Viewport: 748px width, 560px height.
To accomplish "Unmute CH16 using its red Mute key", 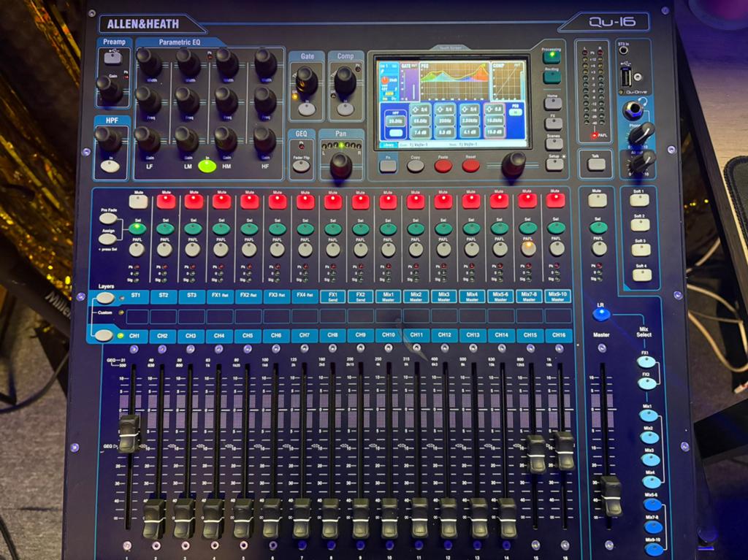I will (x=555, y=200).
